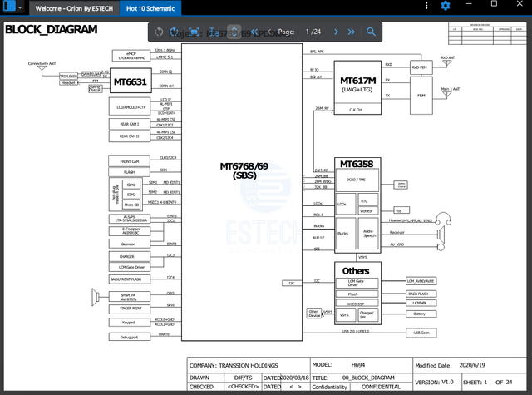Screen dimensions: 532x395
Task: Click the up-down arrows scroll mode button
Action: pos(234,32)
